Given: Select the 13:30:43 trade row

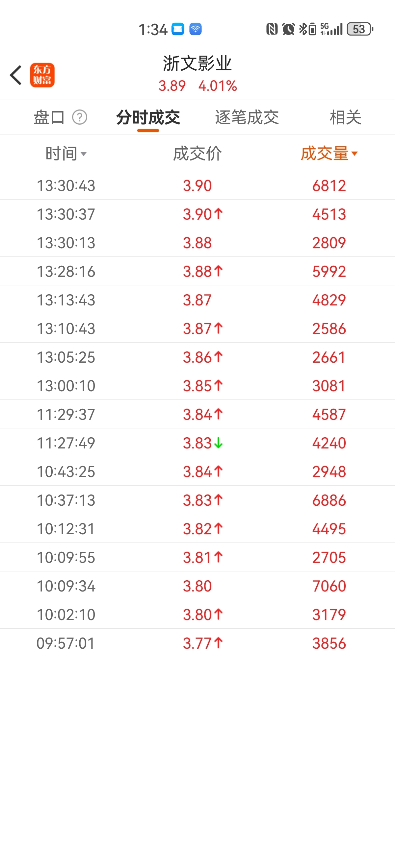Looking at the screenshot, I should (x=197, y=185).
